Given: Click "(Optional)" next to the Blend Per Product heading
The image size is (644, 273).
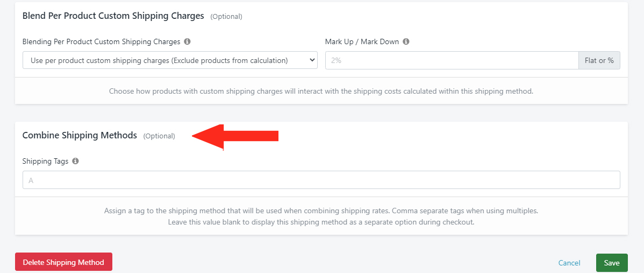Looking at the screenshot, I should [x=226, y=17].
